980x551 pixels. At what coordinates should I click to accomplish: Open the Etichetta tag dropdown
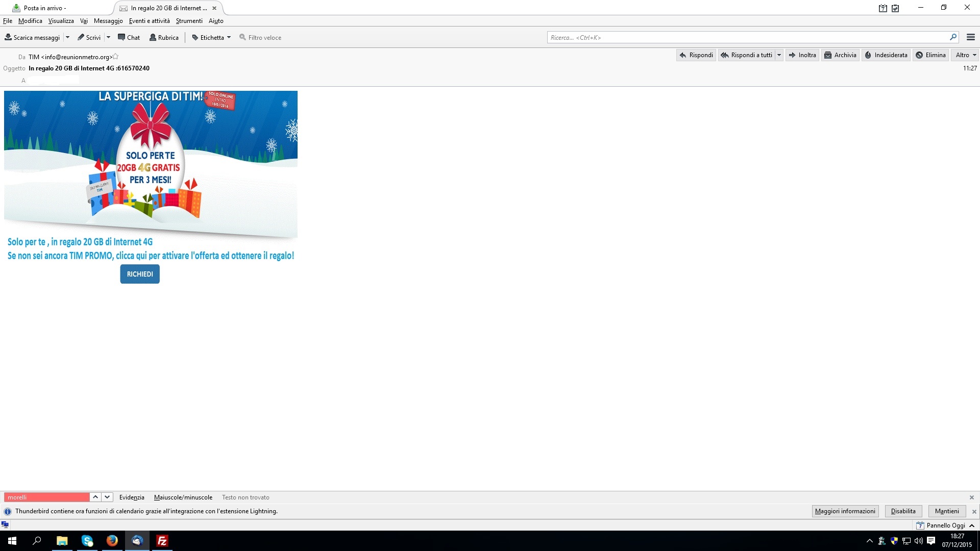211,37
